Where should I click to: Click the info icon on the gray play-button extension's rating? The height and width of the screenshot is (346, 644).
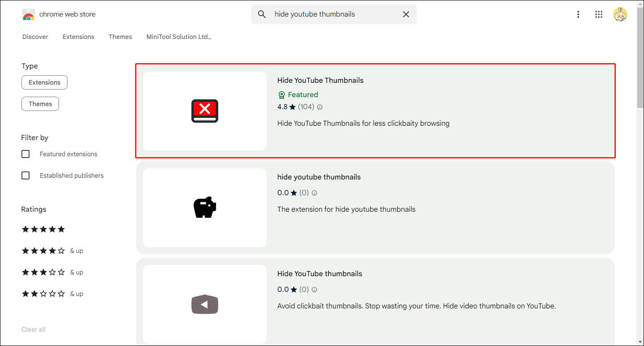[314, 290]
